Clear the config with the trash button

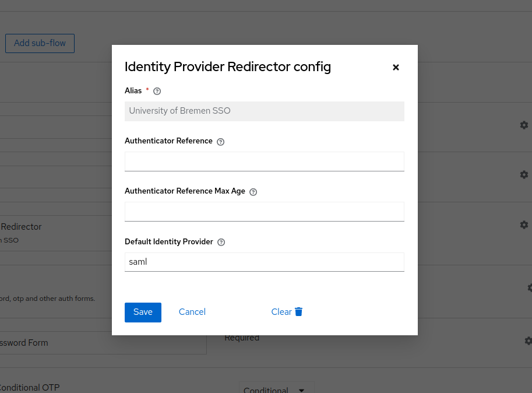(x=287, y=312)
